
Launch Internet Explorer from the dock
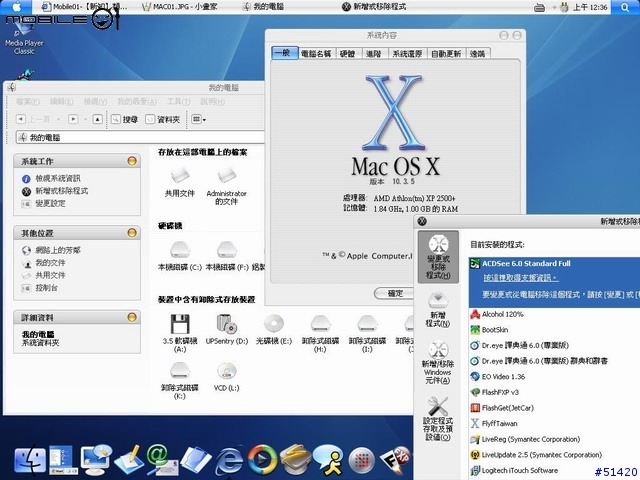pos(229,460)
